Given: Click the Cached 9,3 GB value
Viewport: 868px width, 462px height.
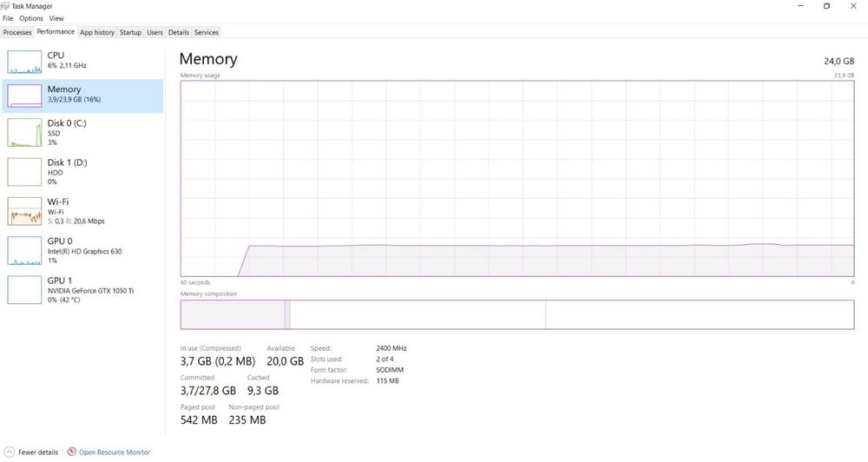Looking at the screenshot, I should [263, 391].
